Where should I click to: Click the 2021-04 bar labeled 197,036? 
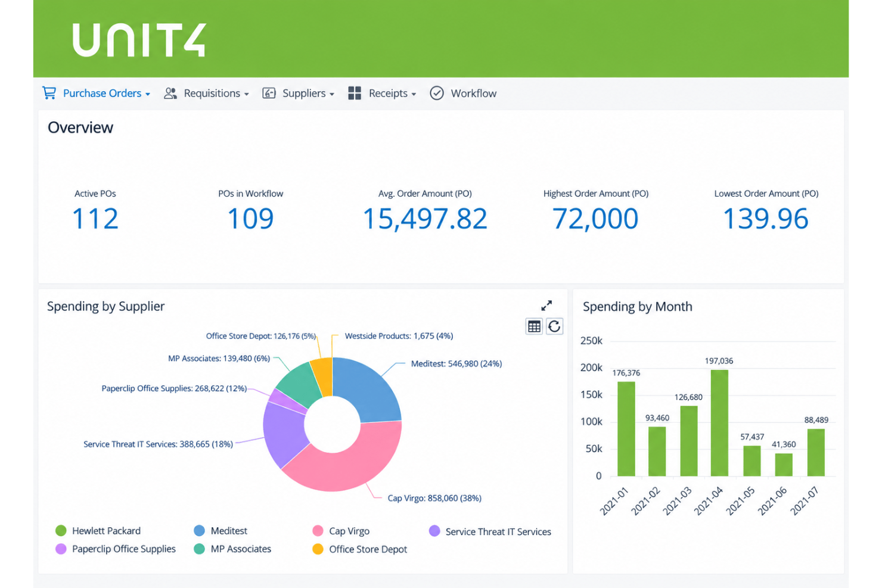(x=719, y=423)
